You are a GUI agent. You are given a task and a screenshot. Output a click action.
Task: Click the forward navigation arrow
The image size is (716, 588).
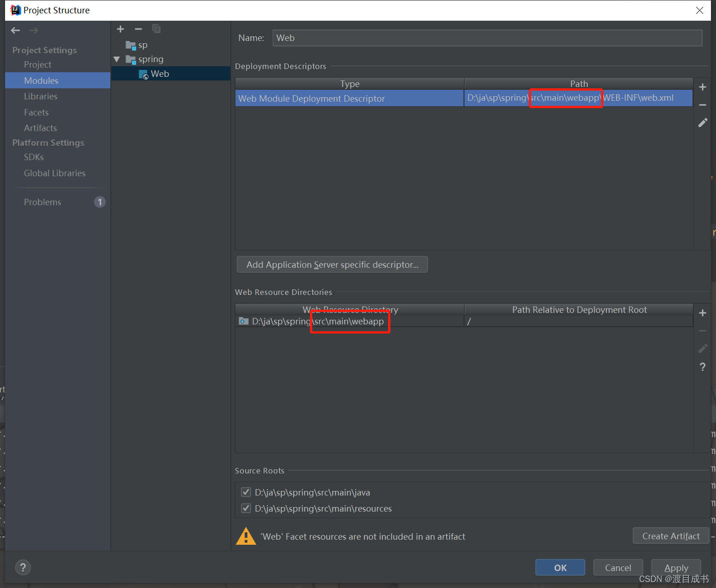[x=34, y=30]
